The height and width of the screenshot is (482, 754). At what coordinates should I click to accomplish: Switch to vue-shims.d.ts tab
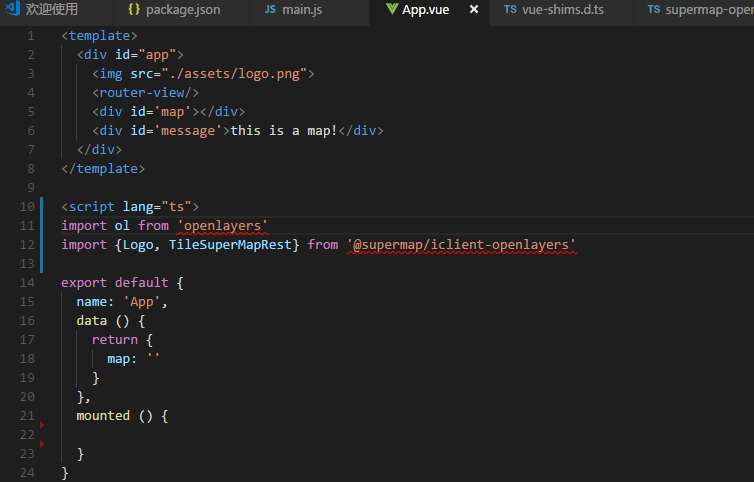click(563, 10)
